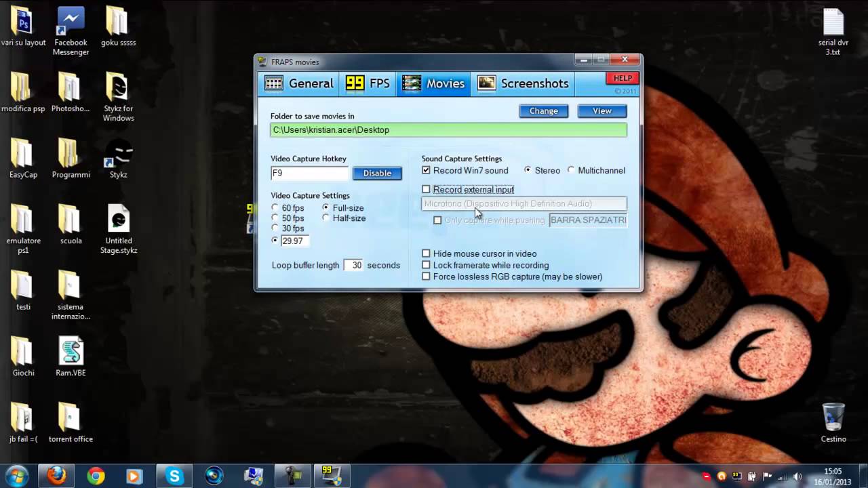Open Untitled Stage.stykz file
The image size is (868, 488).
(119, 230)
